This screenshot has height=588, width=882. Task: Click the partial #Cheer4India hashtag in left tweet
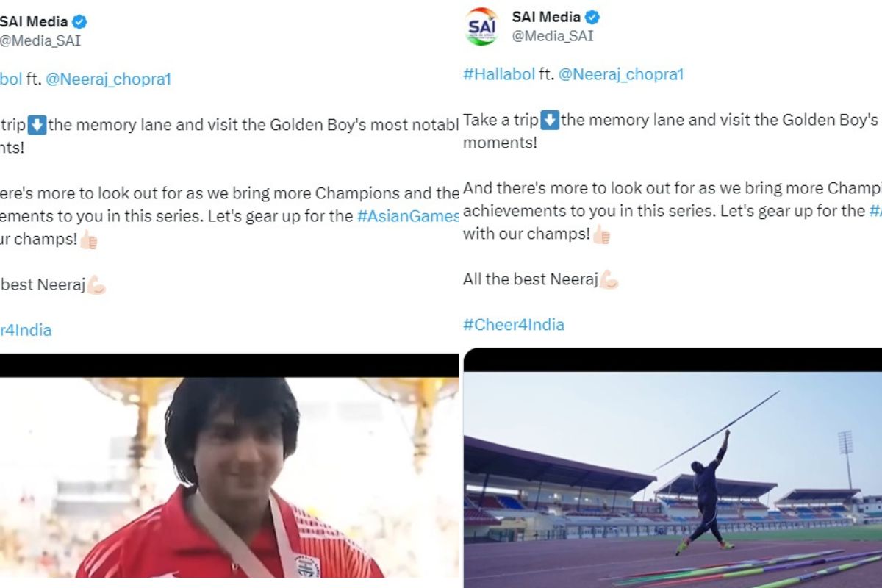coord(26,330)
